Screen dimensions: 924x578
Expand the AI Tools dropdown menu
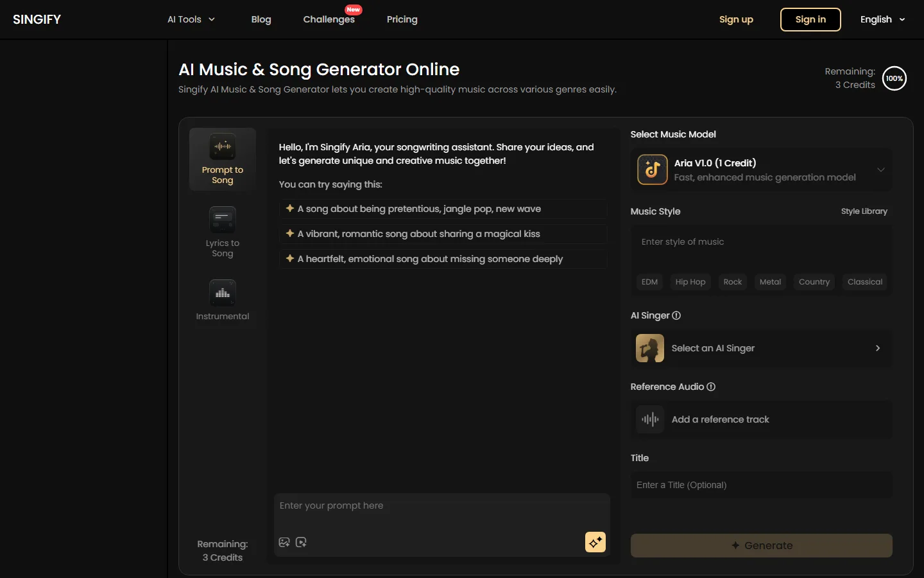pos(191,19)
